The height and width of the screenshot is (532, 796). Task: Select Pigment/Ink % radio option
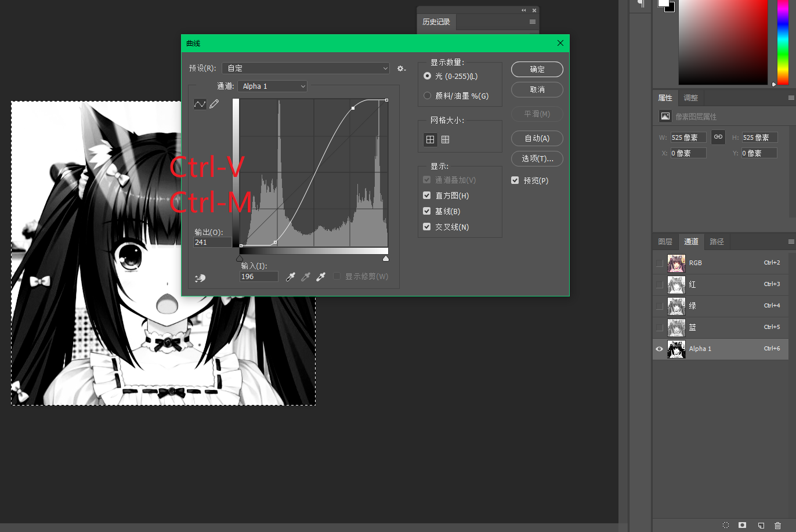coord(428,96)
